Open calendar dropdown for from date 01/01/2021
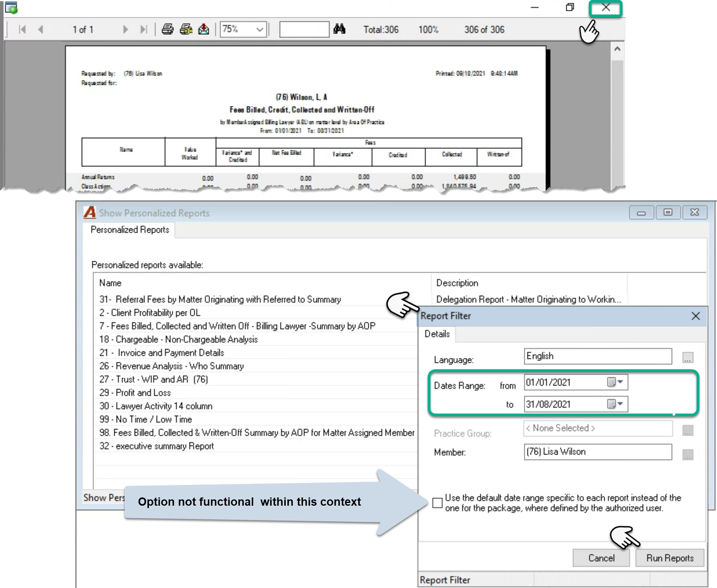This screenshot has height=588, width=717. pos(615,382)
